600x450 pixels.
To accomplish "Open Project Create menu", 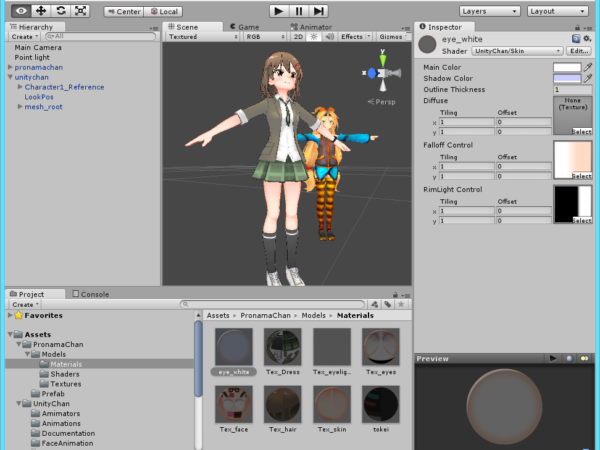I will 25,305.
